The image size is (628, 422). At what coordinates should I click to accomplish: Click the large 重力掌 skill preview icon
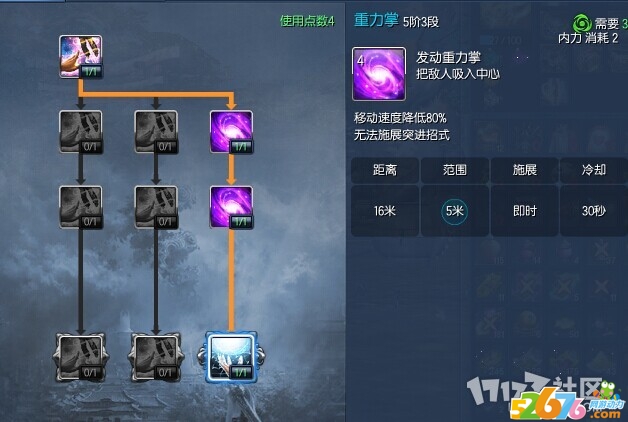378,74
